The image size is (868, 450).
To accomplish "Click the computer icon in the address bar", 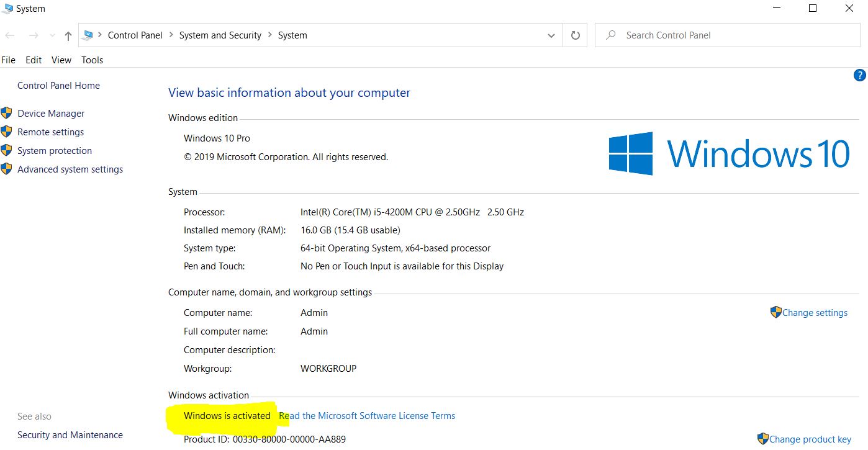I will [88, 35].
